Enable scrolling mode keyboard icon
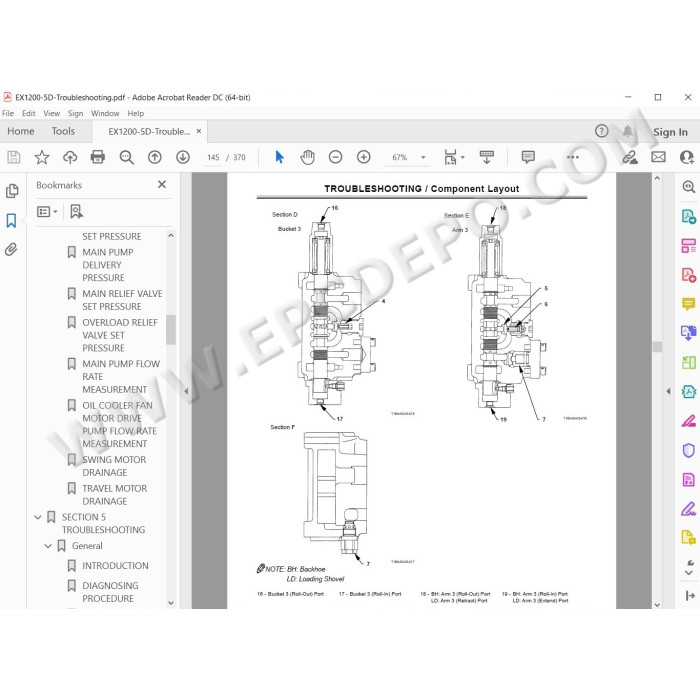Image resolution: width=700 pixels, height=700 pixels. [x=487, y=157]
